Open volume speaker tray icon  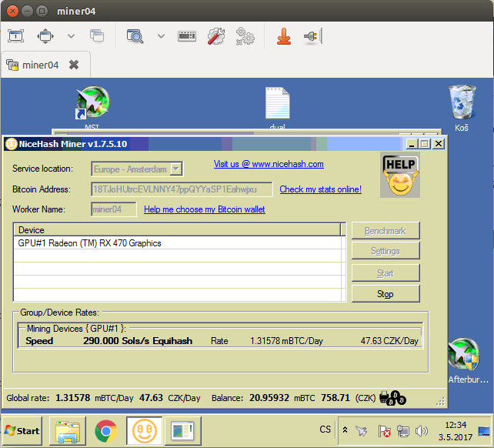tap(421, 431)
